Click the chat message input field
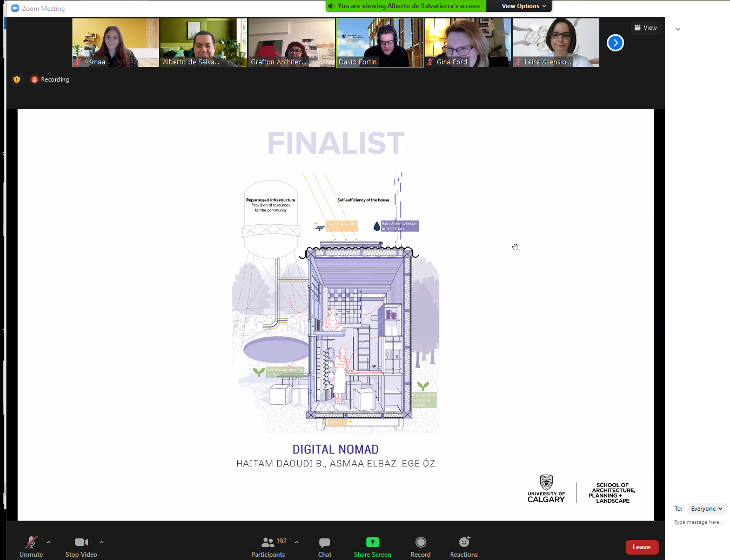Viewport: 730px width, 560px height. tap(698, 522)
